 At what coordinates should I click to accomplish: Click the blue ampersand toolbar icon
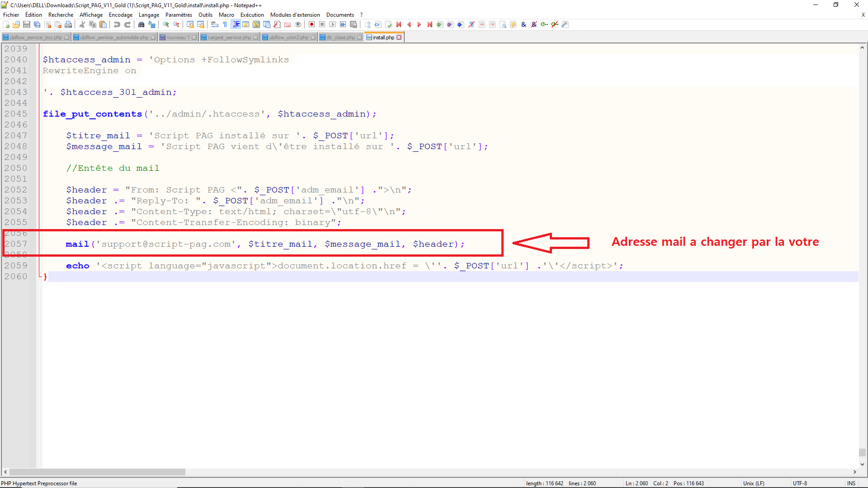pos(524,24)
